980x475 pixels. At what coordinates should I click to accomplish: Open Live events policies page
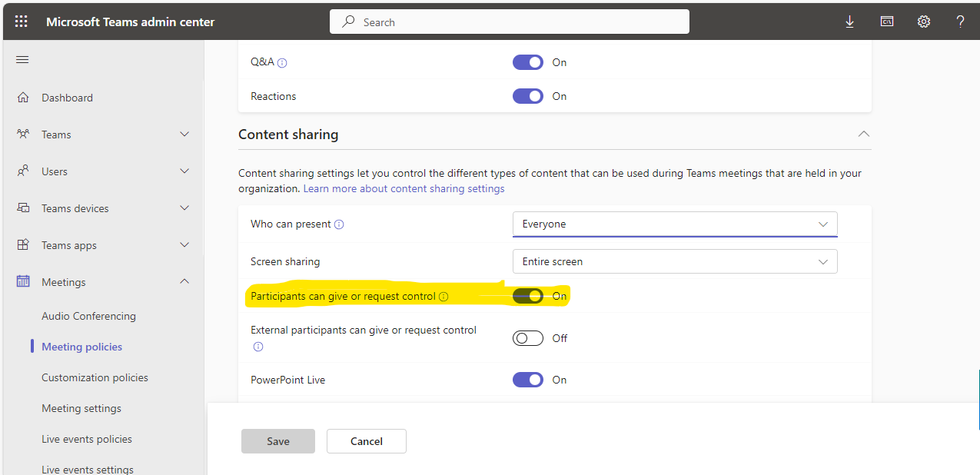coord(87,439)
